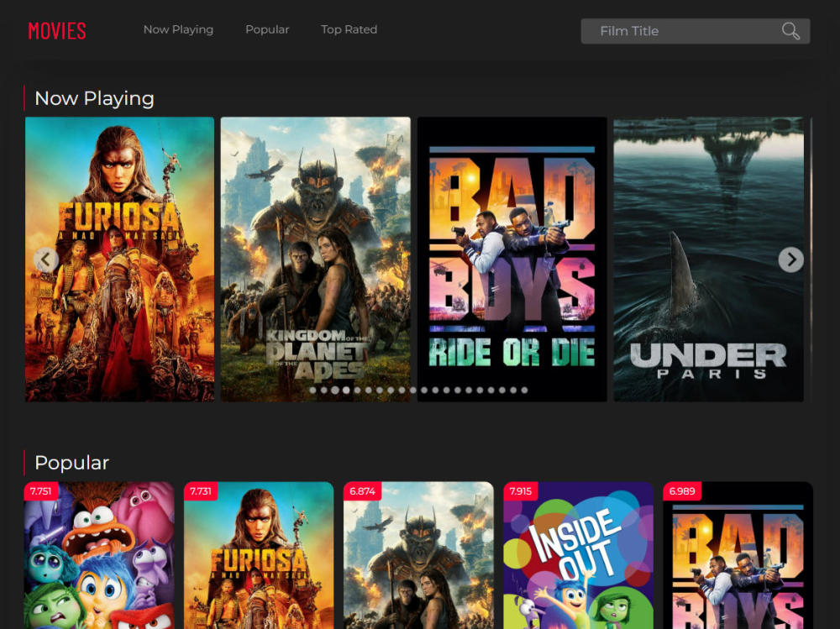Viewport: 840px width, 629px height.
Task: Open the Kingdom of the Planet of the Apes poster in Now Playing
Action: coord(316,259)
